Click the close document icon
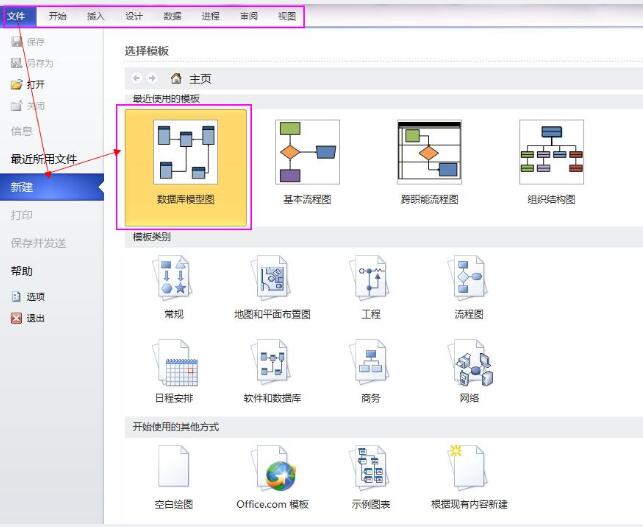 coord(16,106)
